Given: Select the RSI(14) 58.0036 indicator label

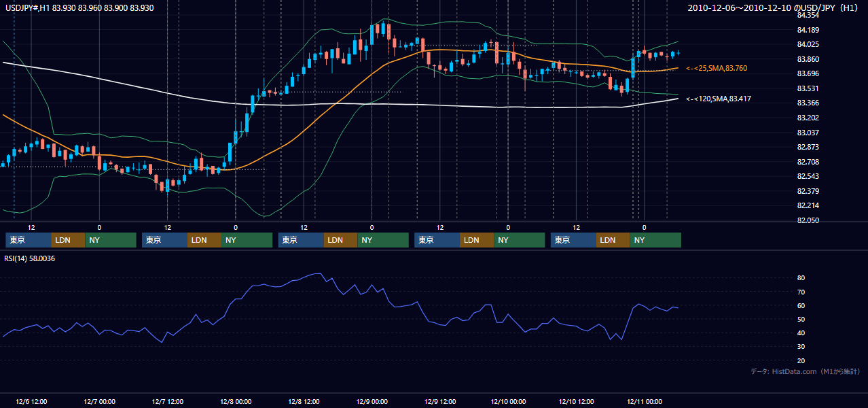Looking at the screenshot, I should pyautogui.click(x=29, y=258).
